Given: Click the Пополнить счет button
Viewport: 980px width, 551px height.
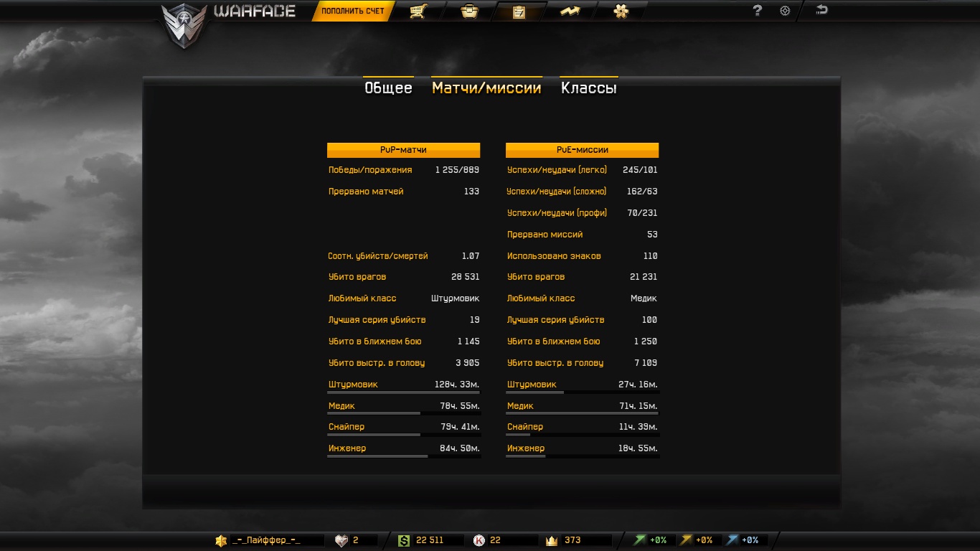Looking at the screenshot, I should click(353, 11).
